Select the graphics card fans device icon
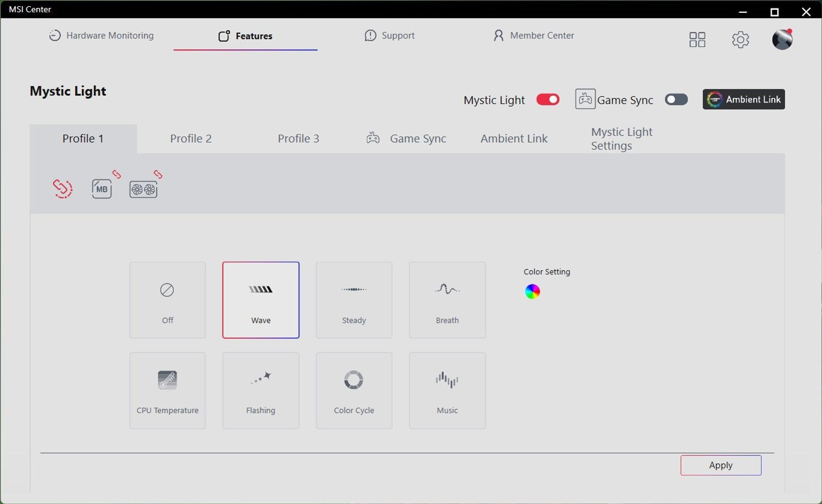The width and height of the screenshot is (822, 504). pos(143,189)
